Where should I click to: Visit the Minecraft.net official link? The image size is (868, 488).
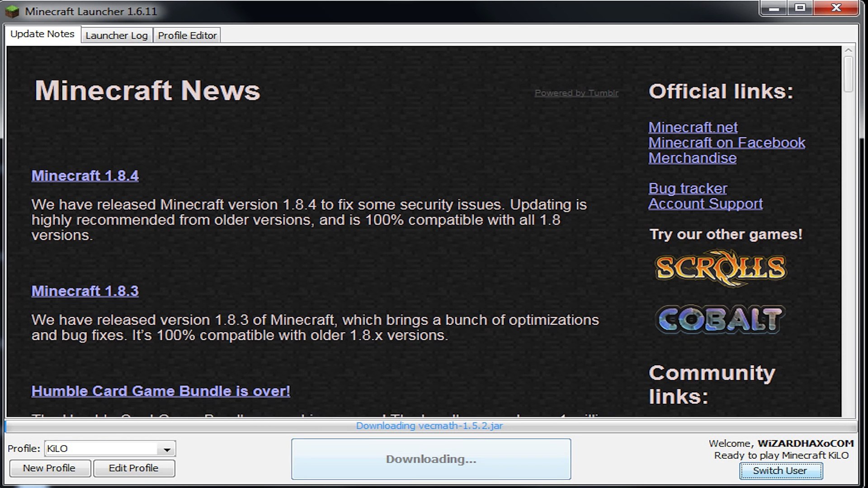point(693,127)
